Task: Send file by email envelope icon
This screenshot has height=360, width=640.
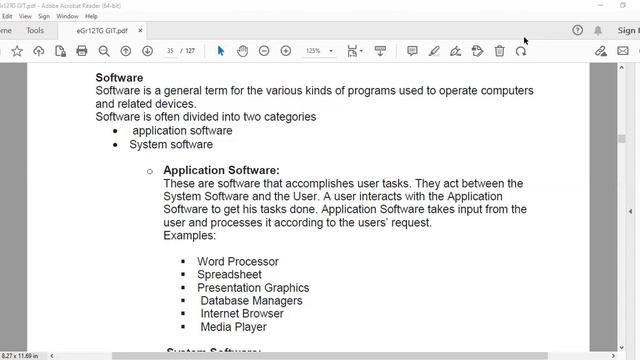Action: tap(623, 51)
